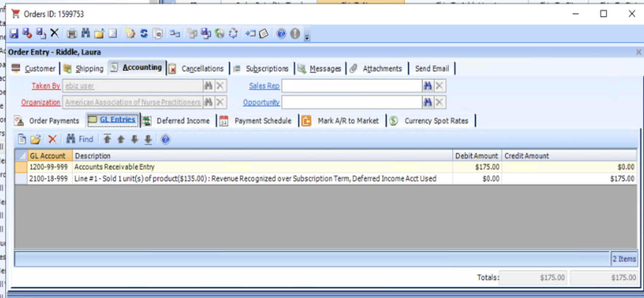Click the report document icon in main toolbar
Image resolution: width=644 pixels, height=298 pixels.
(x=113, y=33)
